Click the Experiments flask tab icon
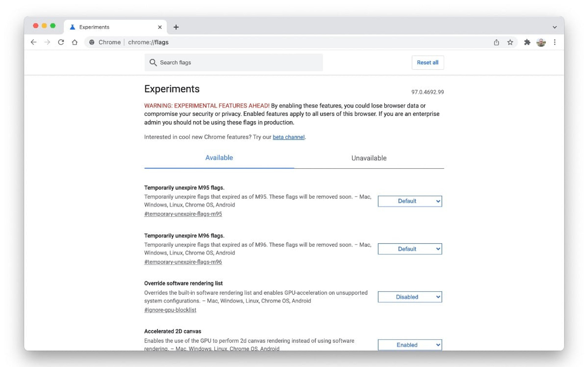 click(x=73, y=27)
